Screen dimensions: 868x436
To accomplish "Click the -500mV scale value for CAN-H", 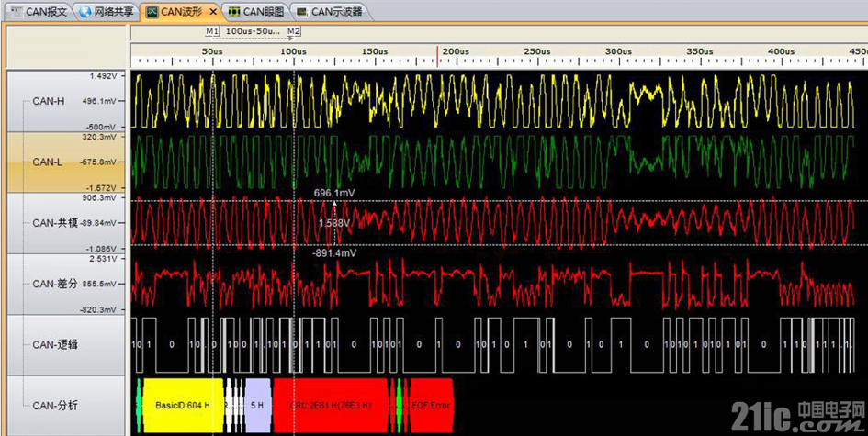I will [103, 126].
